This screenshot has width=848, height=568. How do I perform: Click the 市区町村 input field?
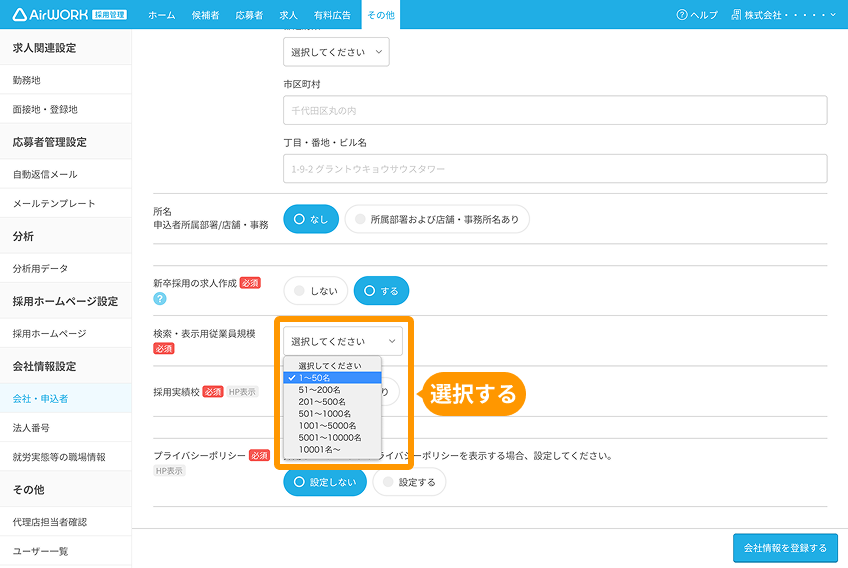555,110
